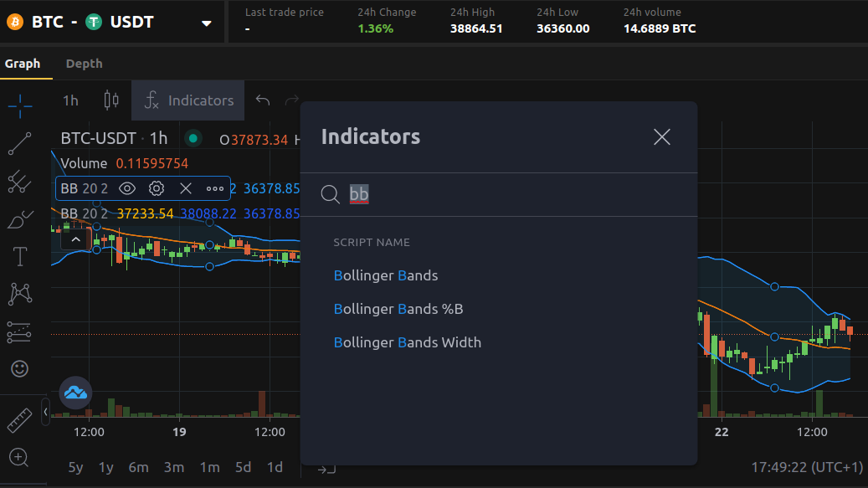
Task: Select the Text annotation tool
Action: point(18,257)
